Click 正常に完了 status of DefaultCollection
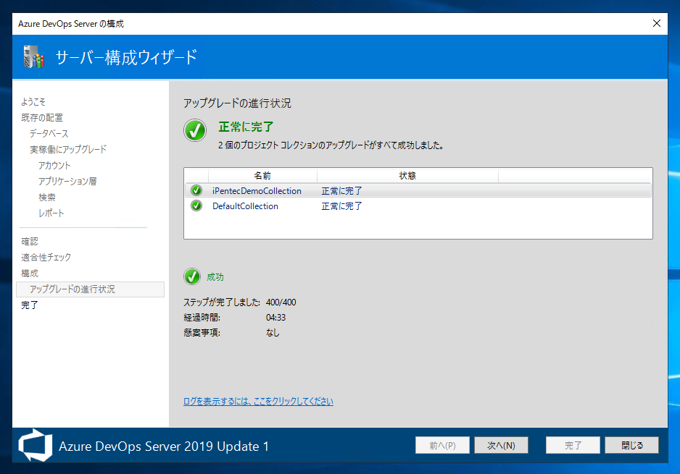The width and height of the screenshot is (680, 474). tap(342, 206)
